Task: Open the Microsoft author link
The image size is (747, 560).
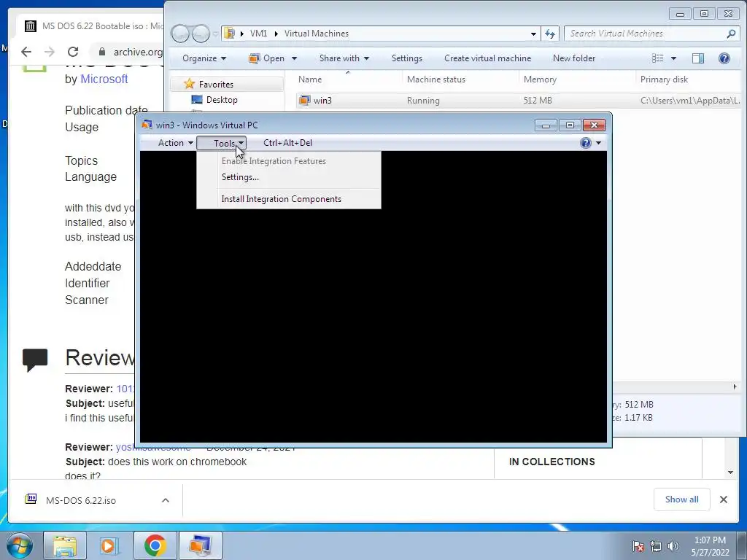Action: click(x=104, y=79)
